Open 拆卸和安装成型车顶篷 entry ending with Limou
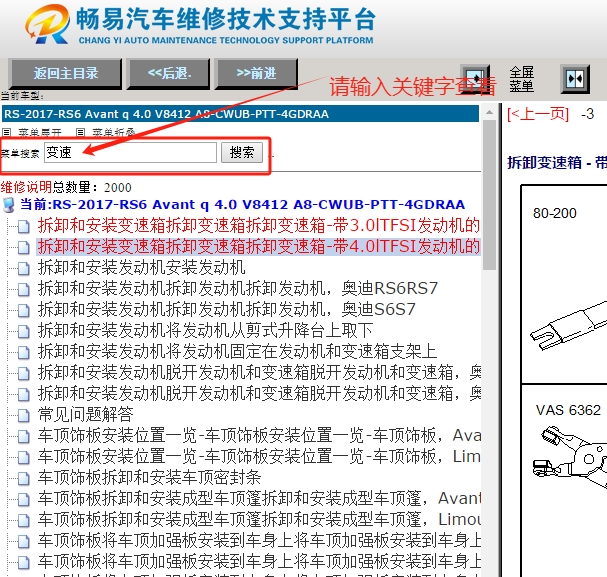Screen dimensions: 607x577 click(259, 519)
